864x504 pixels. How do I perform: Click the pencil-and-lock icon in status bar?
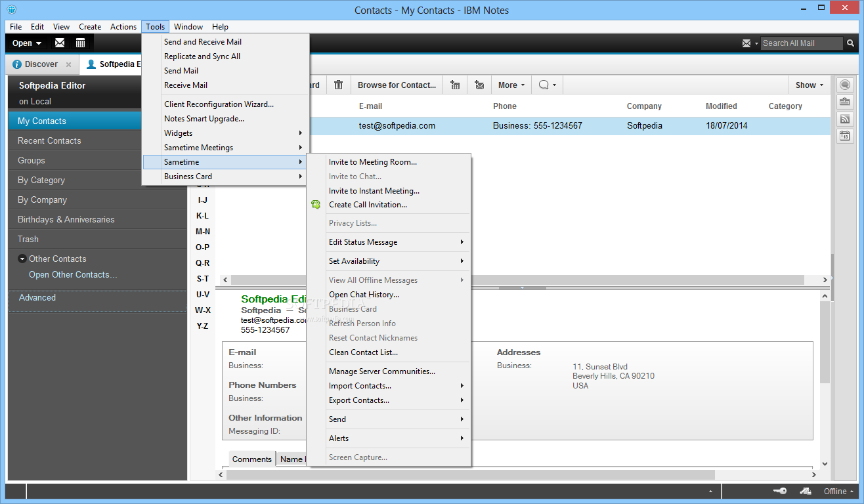coord(805,491)
